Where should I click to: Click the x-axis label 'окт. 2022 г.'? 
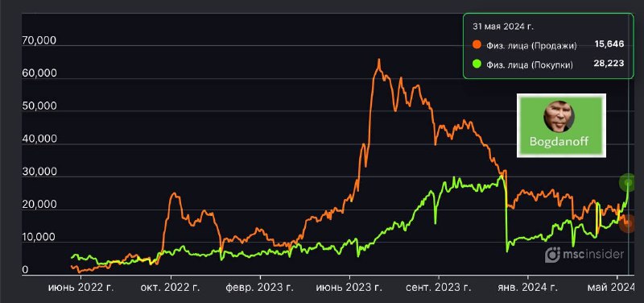click(171, 287)
